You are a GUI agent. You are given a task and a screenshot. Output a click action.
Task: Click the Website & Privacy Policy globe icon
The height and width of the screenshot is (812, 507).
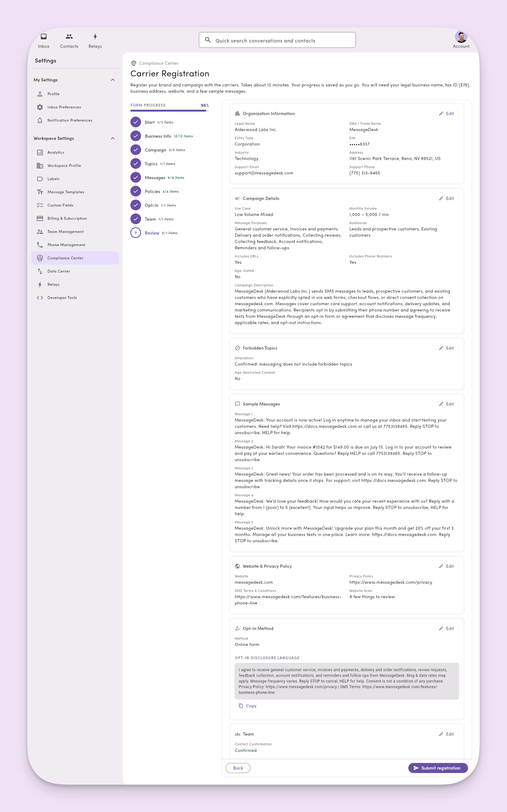point(237,566)
